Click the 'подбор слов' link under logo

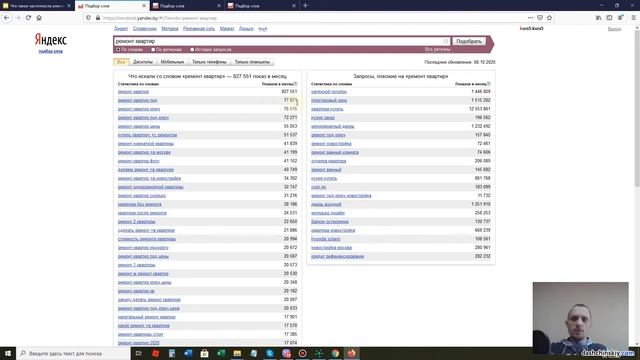coord(51,51)
